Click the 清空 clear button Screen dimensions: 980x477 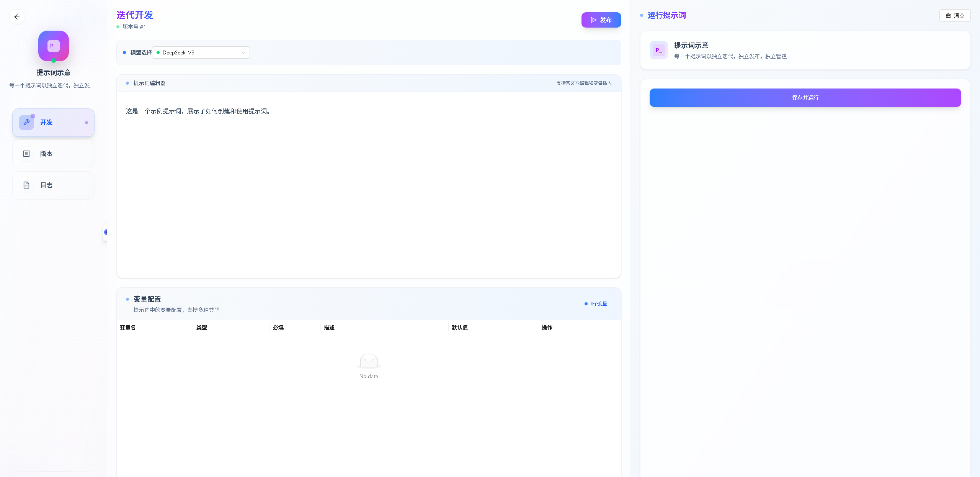point(955,15)
